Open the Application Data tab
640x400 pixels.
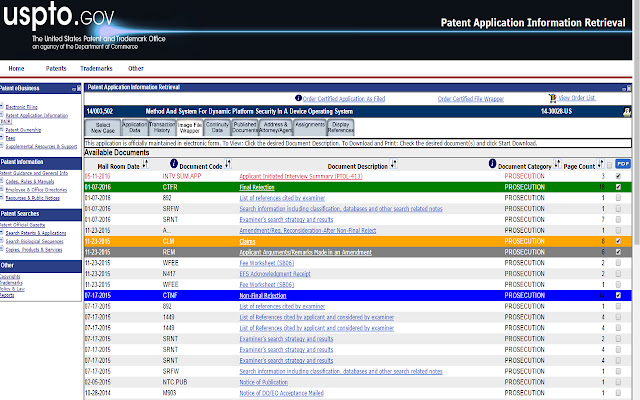click(x=135, y=128)
